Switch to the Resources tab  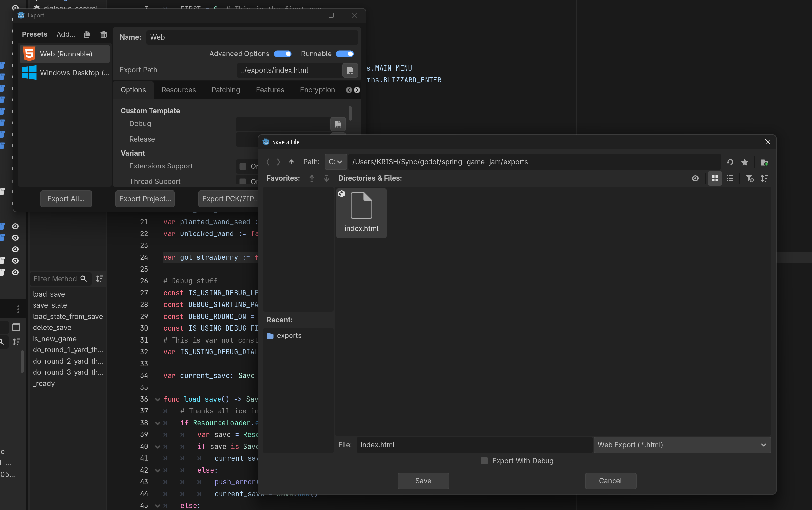(x=178, y=90)
